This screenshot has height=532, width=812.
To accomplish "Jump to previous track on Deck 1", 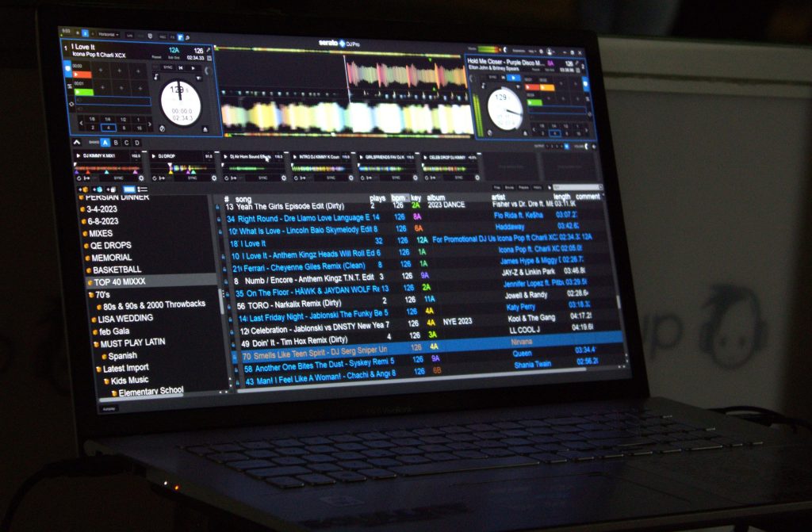I will (x=181, y=68).
